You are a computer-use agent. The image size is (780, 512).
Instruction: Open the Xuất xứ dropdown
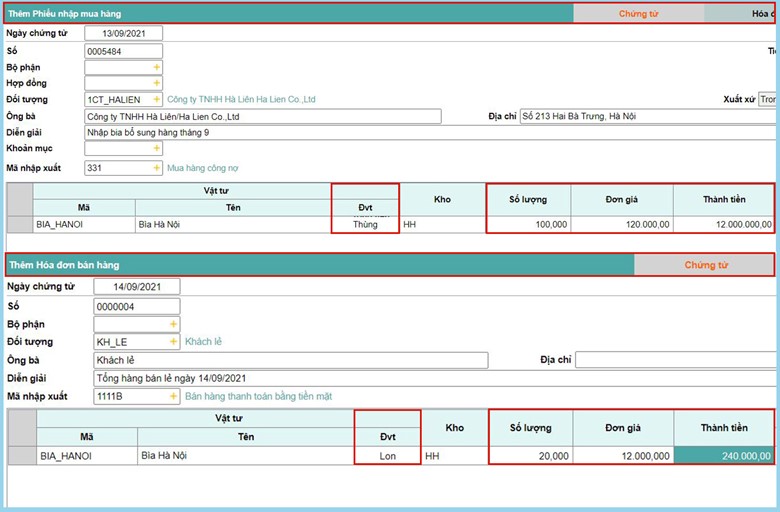[x=767, y=100]
